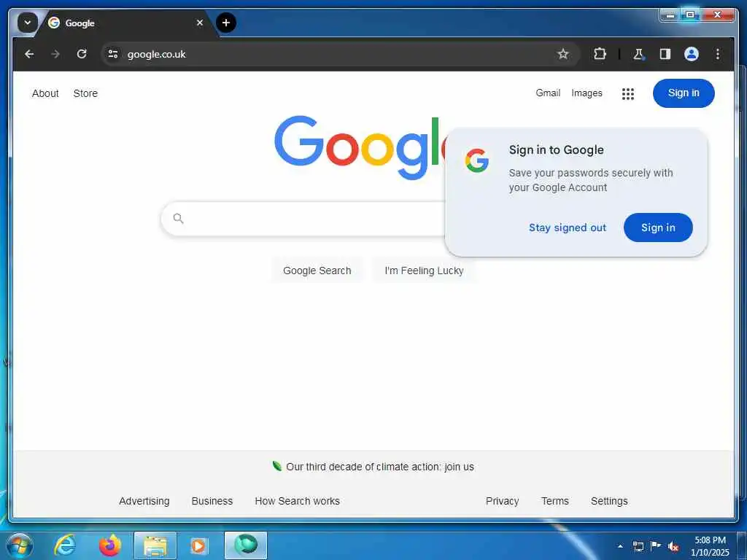The height and width of the screenshot is (560, 747).
Task: Open the Store link
Action: tap(85, 93)
